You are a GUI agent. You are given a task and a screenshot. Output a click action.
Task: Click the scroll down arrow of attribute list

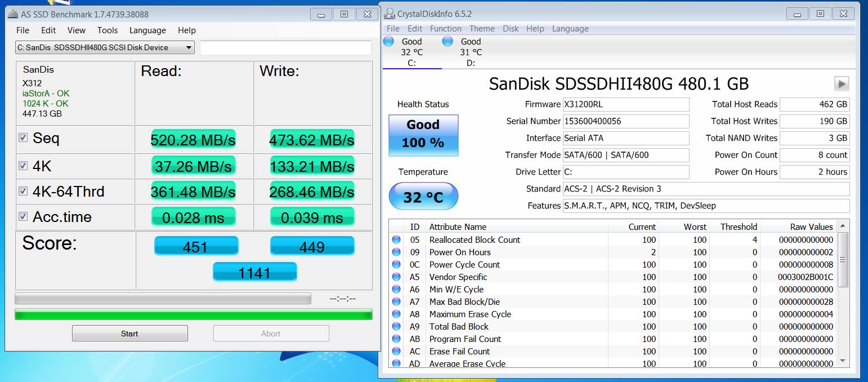[x=843, y=361]
